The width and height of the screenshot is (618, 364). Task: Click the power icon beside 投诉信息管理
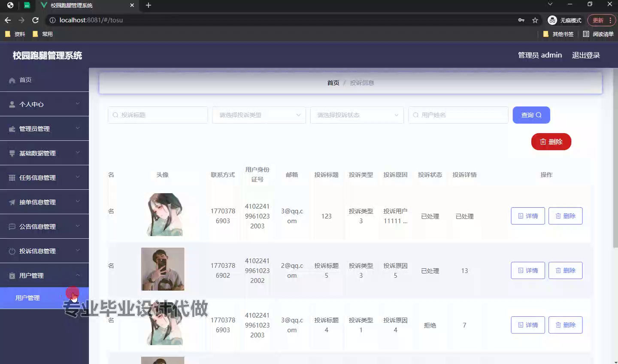[x=12, y=251]
